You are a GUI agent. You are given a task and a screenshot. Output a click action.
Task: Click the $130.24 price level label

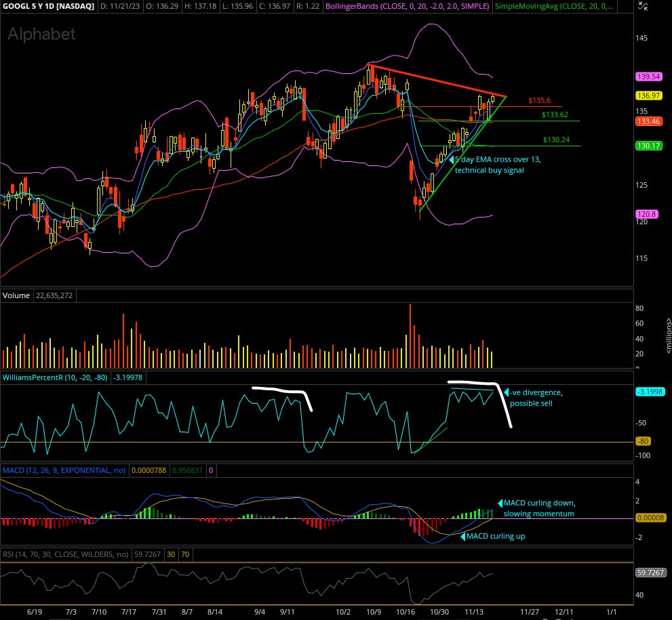pyautogui.click(x=556, y=140)
